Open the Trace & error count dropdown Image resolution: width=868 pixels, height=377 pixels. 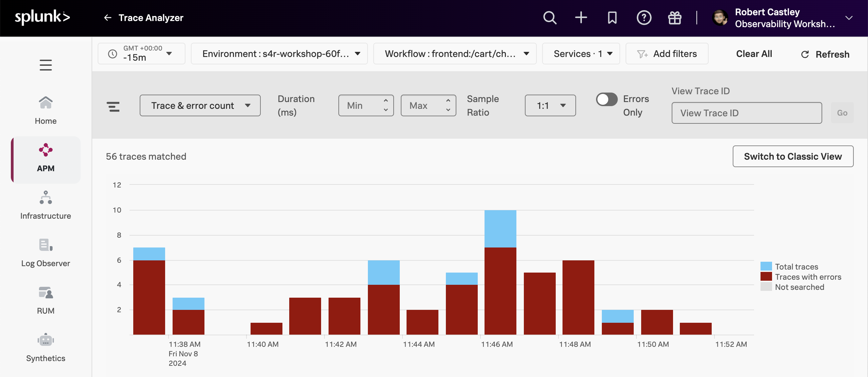coord(200,105)
